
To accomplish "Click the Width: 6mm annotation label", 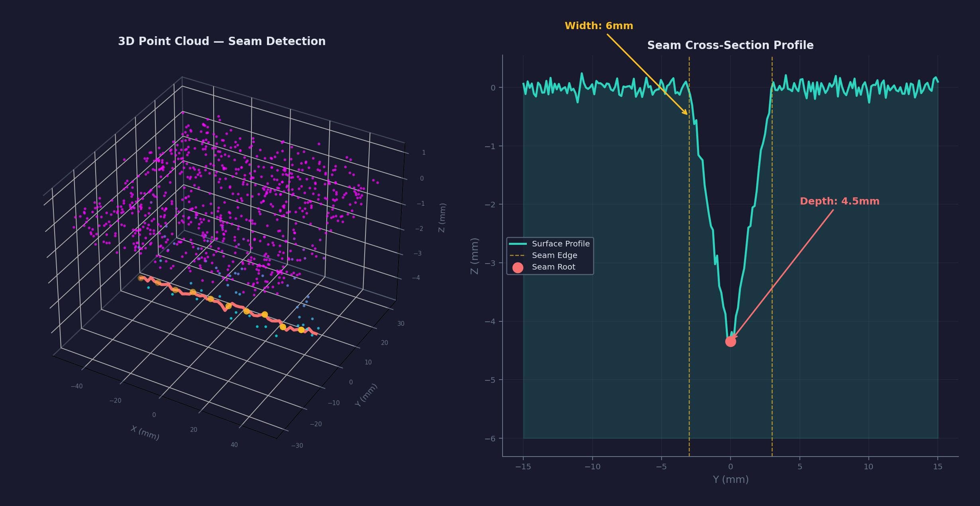I will (x=599, y=25).
